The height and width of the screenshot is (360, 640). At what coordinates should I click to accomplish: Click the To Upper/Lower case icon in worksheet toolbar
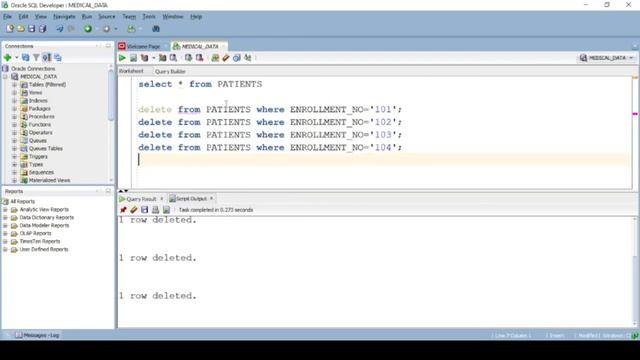(248, 58)
